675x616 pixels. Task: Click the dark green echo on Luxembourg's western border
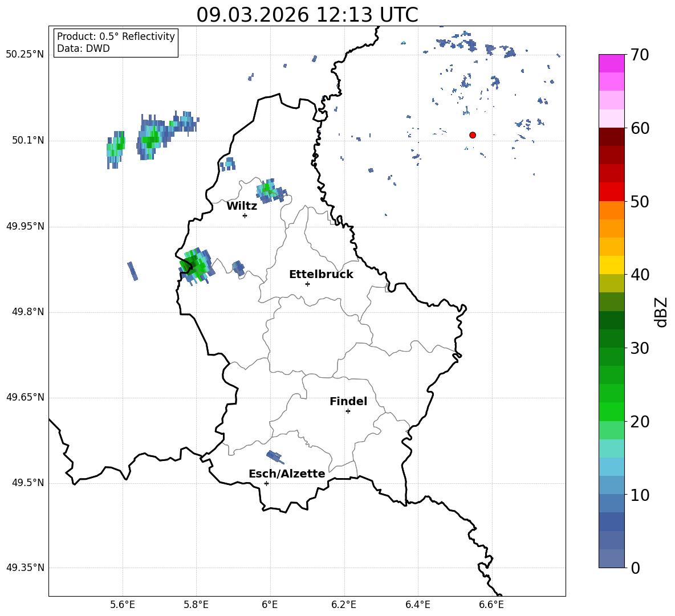tap(196, 266)
